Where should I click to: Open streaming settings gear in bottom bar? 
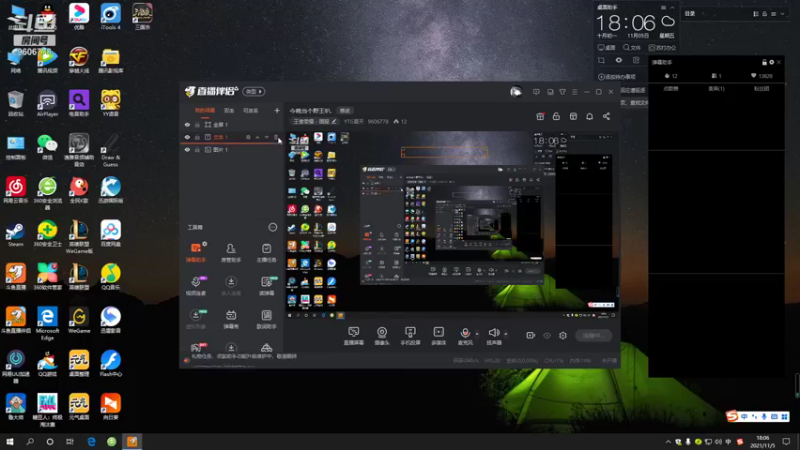(563, 336)
